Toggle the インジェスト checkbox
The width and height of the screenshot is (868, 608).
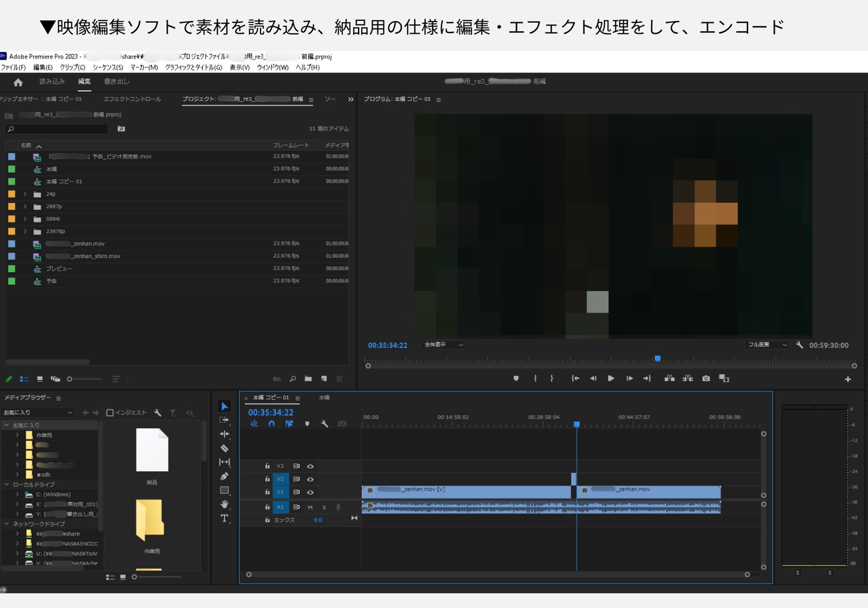pyautogui.click(x=110, y=413)
